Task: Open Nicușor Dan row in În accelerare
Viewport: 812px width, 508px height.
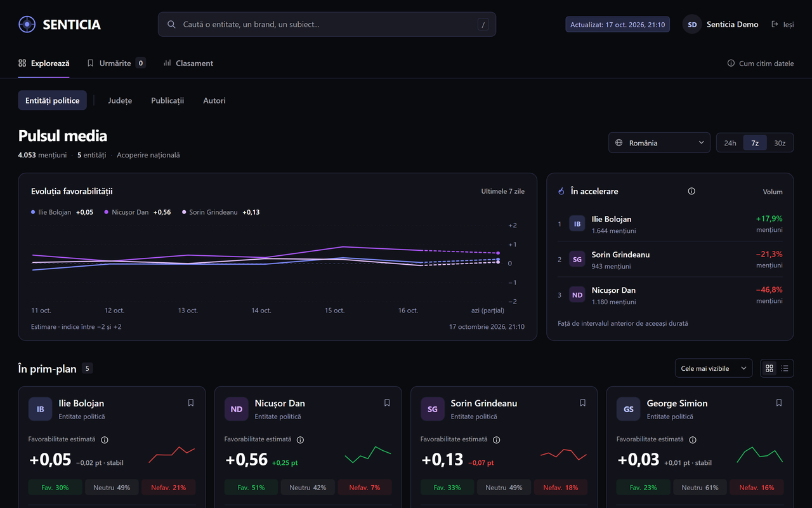Action: [x=670, y=295]
